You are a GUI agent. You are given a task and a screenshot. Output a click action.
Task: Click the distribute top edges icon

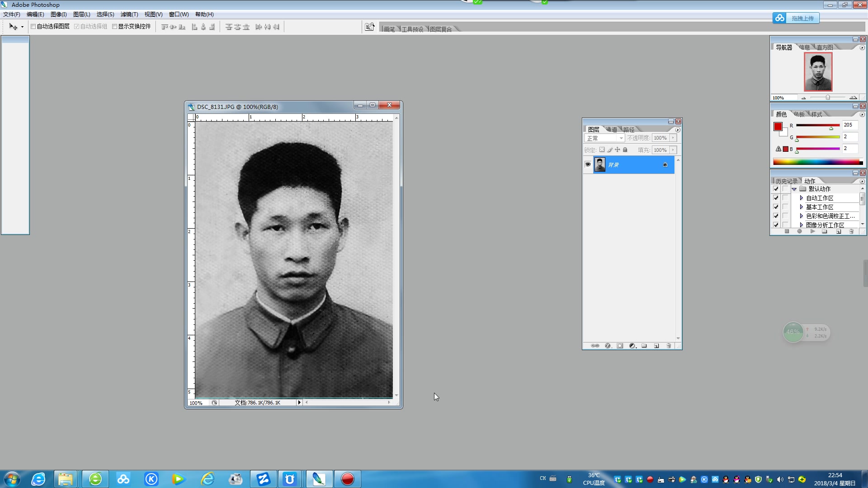pyautogui.click(x=229, y=27)
